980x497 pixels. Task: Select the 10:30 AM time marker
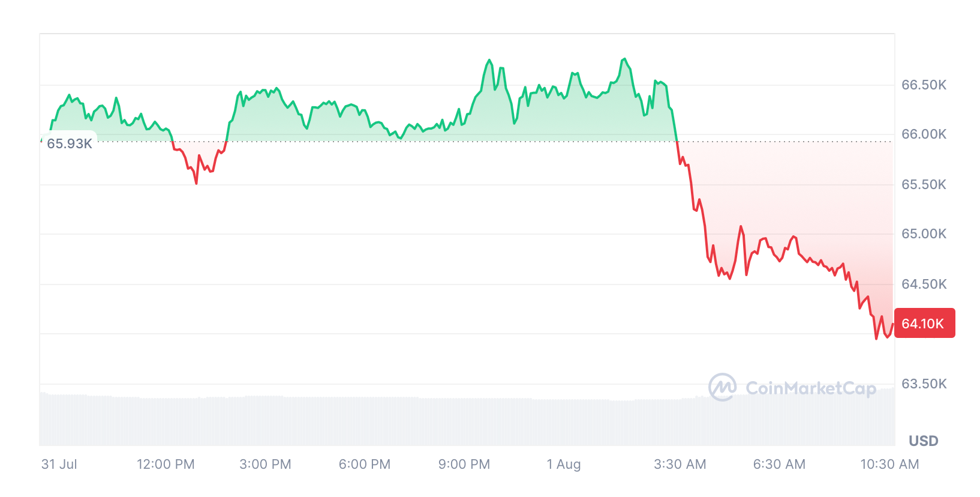[x=889, y=464]
